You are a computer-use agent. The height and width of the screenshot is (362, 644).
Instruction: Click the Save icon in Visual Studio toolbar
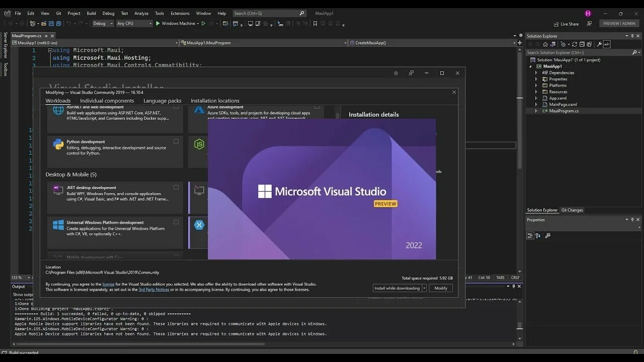tap(51, 23)
